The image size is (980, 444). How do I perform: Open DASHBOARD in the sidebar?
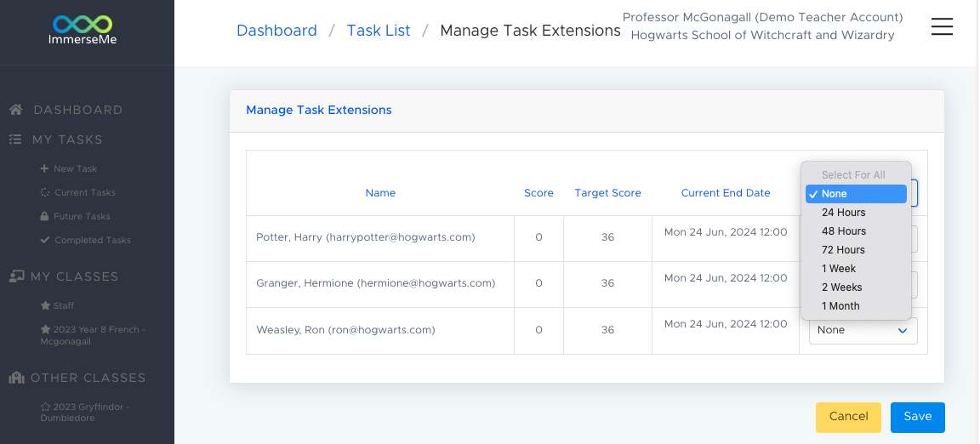coord(78,110)
